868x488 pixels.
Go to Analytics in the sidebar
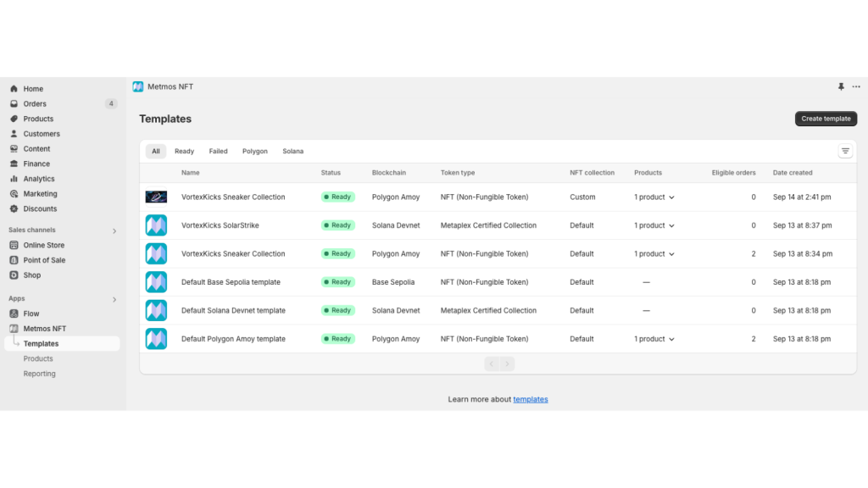coord(39,179)
